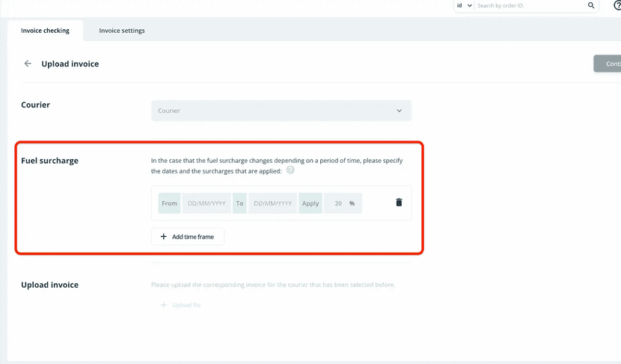Click the Apply label in surcharge row

tap(310, 203)
